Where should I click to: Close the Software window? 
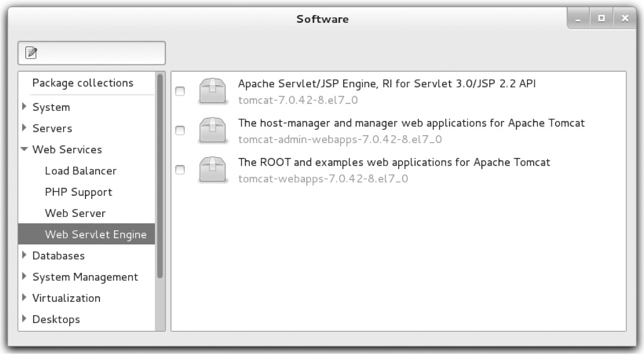pos(625,18)
